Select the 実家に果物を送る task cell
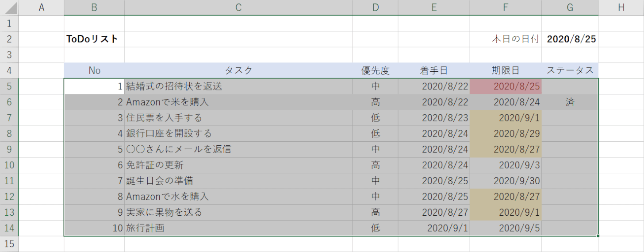 pyautogui.click(x=238, y=213)
